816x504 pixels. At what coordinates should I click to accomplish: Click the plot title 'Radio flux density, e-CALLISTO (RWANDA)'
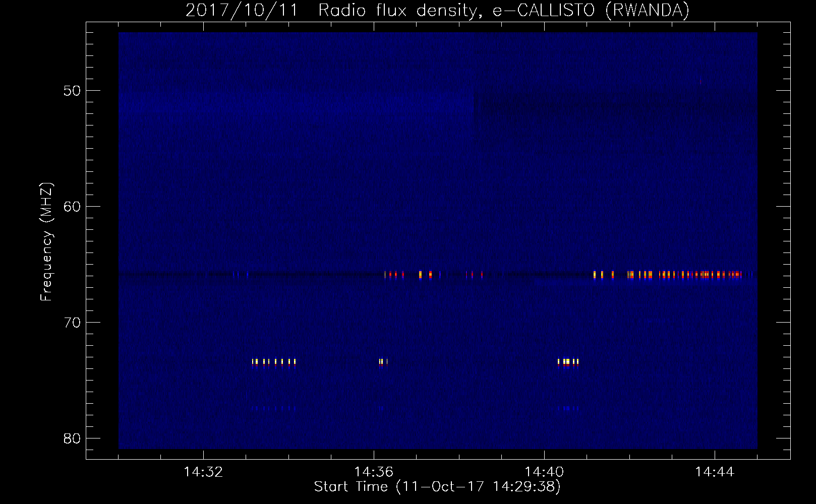click(504, 10)
